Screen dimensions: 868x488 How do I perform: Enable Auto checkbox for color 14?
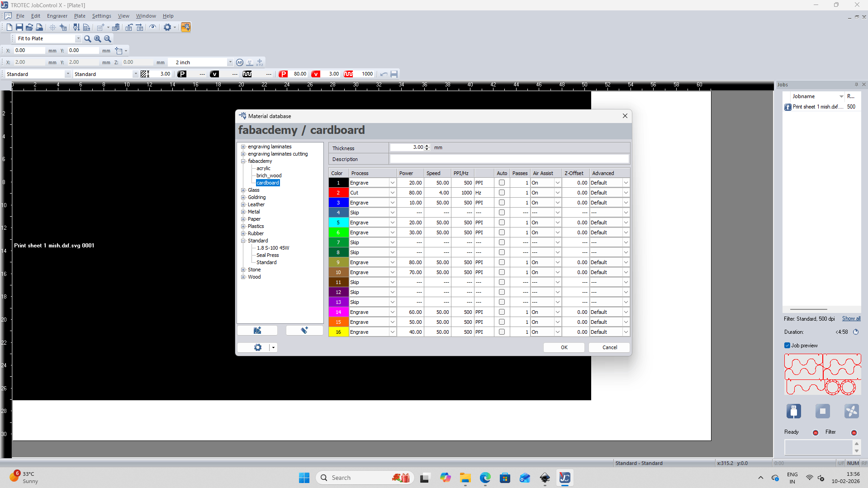pos(502,312)
